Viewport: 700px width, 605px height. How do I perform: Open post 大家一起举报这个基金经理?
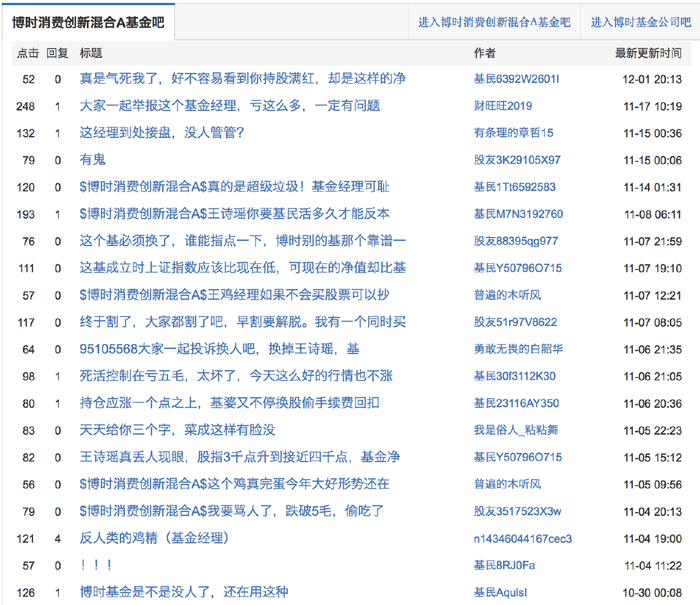coord(229,106)
